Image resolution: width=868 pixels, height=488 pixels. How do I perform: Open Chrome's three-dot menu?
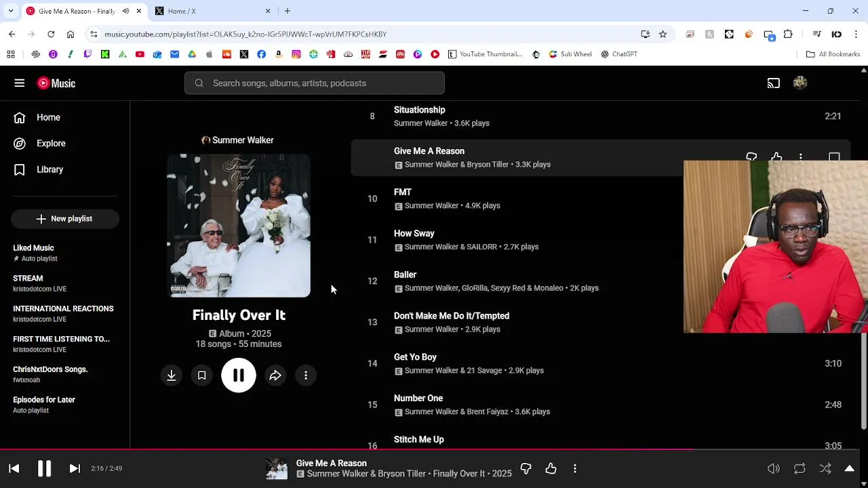tap(856, 34)
